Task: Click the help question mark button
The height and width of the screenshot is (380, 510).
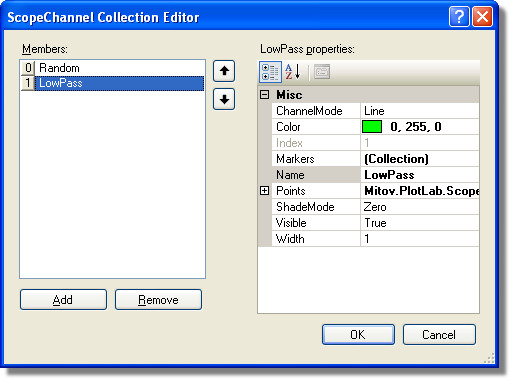Action: pyautogui.click(x=459, y=16)
